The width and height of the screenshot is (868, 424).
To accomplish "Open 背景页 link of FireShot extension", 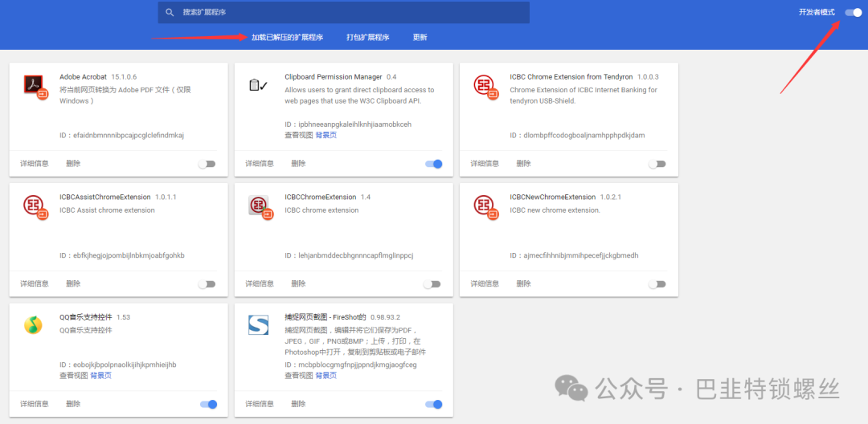I will coord(326,375).
